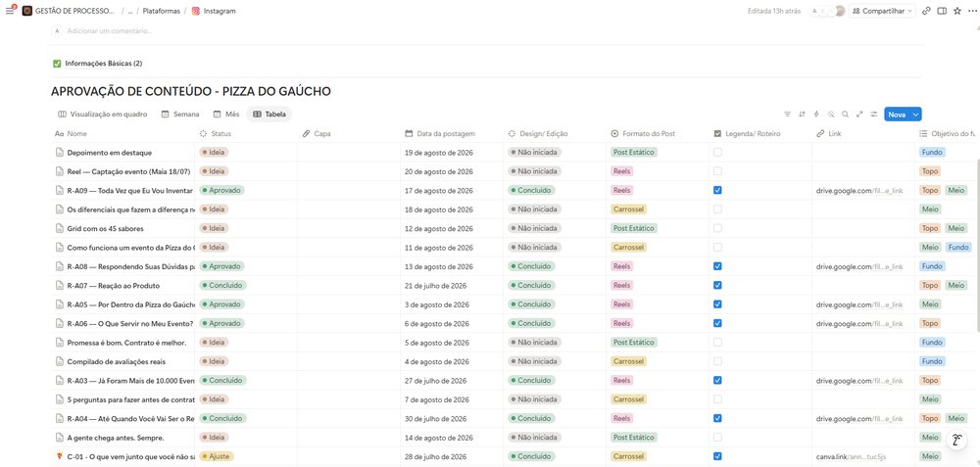Viewport: 980px width, 467px height.
Task: Click empty Capa cell of R-A07 row
Action: [x=349, y=285]
